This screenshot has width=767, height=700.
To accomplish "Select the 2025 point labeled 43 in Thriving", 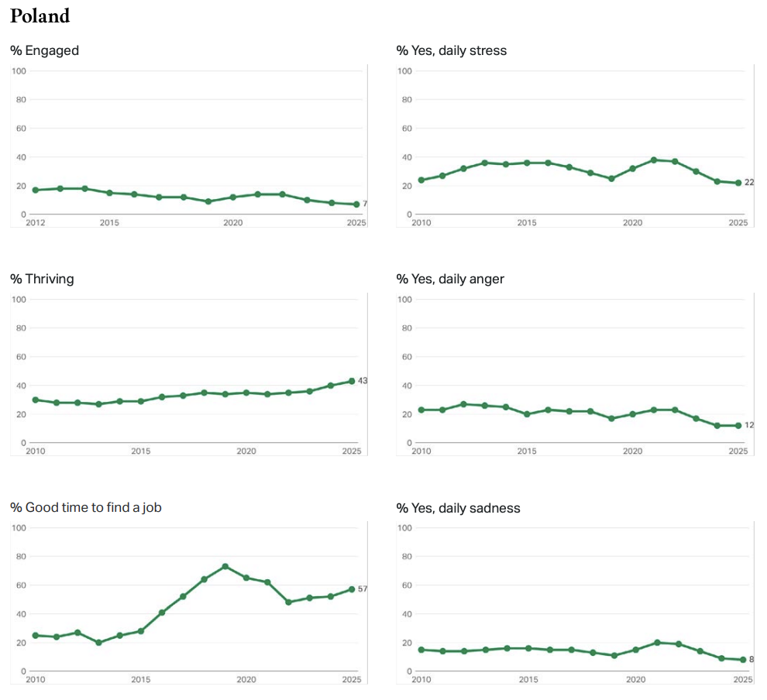I will click(x=352, y=381).
